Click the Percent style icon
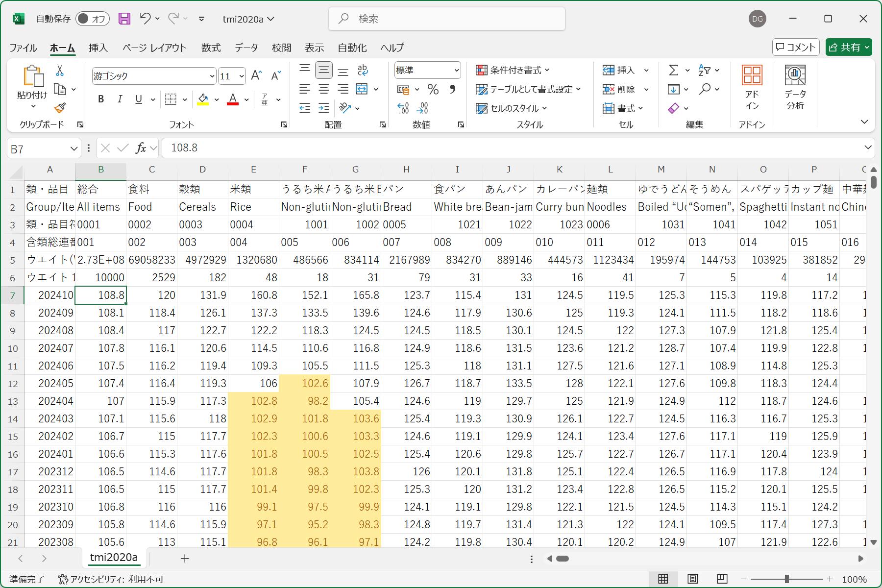 pos(433,89)
